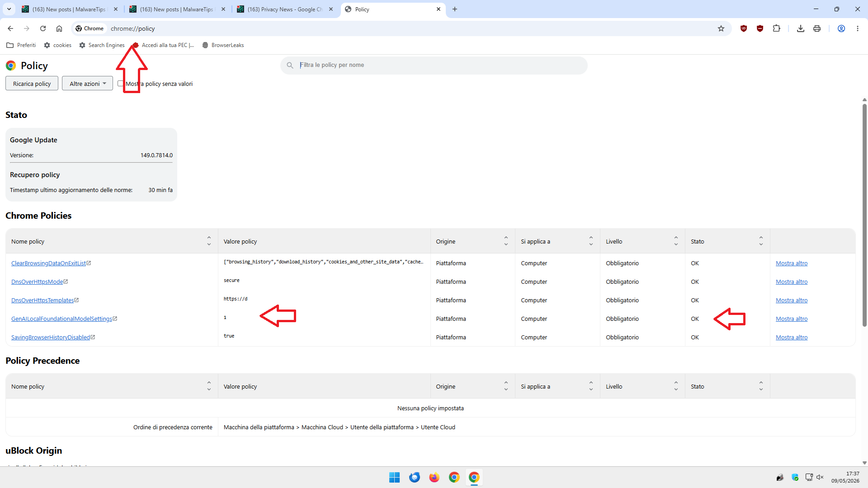This screenshot has height=488, width=868.
Task: Switch to the first MalwareTips New posts tab
Action: point(70,9)
